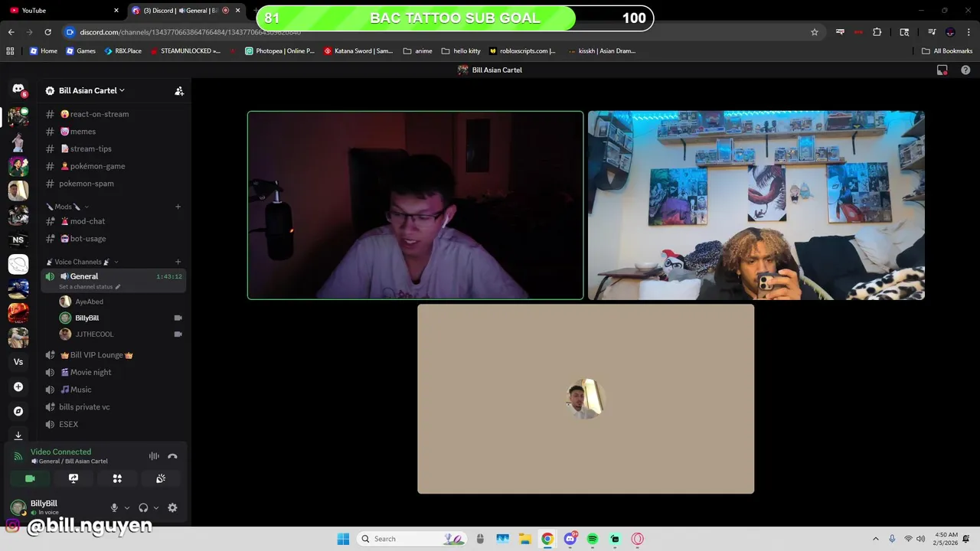
Task: Open Discord help question mark icon
Action: 965,70
